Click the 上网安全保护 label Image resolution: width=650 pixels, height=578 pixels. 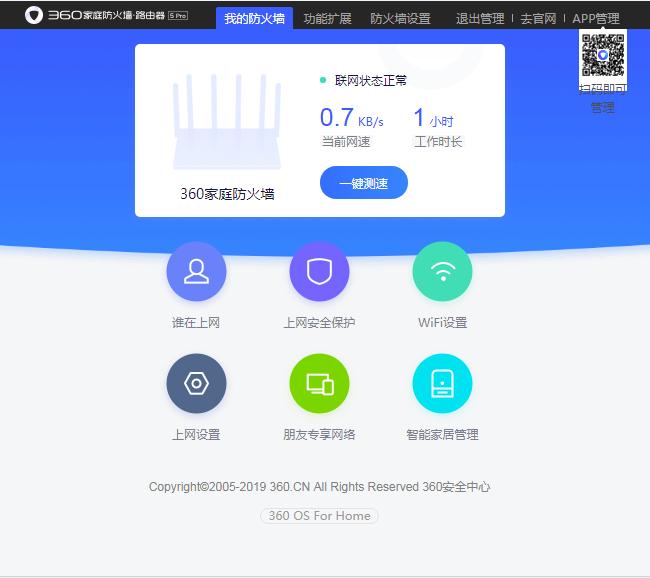click(319, 323)
